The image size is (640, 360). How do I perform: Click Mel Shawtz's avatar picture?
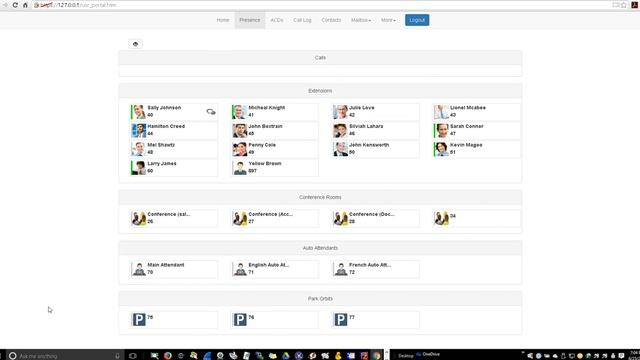click(x=139, y=149)
